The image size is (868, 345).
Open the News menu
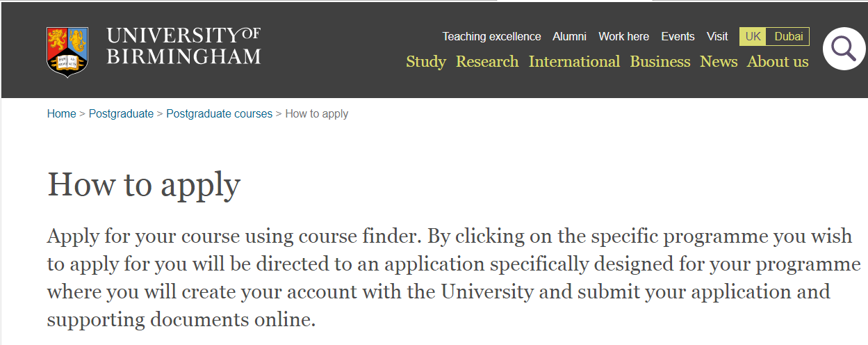point(719,62)
